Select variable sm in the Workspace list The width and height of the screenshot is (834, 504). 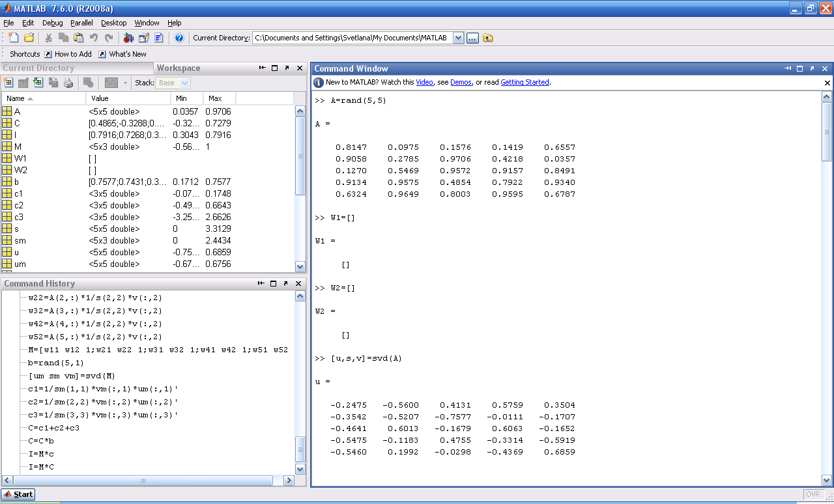tap(20, 240)
